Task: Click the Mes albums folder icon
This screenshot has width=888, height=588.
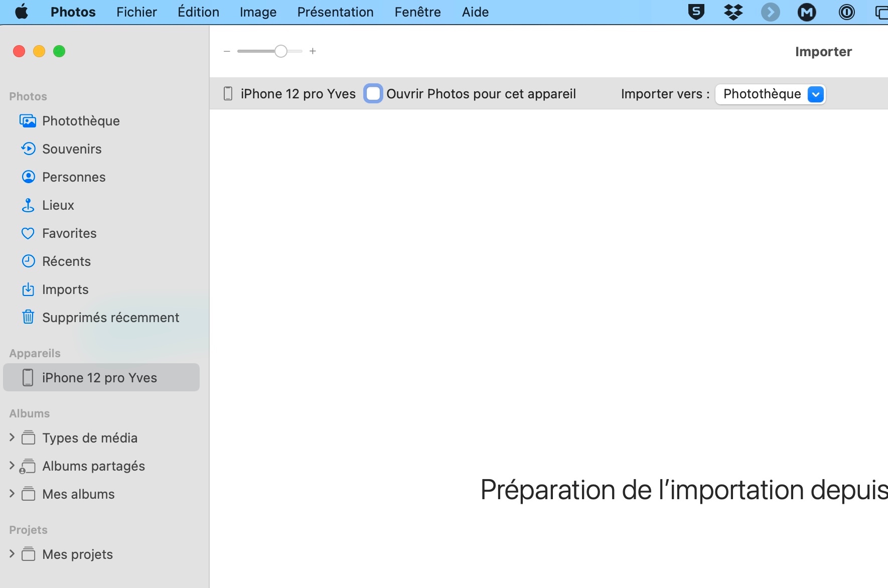Action: [29, 494]
